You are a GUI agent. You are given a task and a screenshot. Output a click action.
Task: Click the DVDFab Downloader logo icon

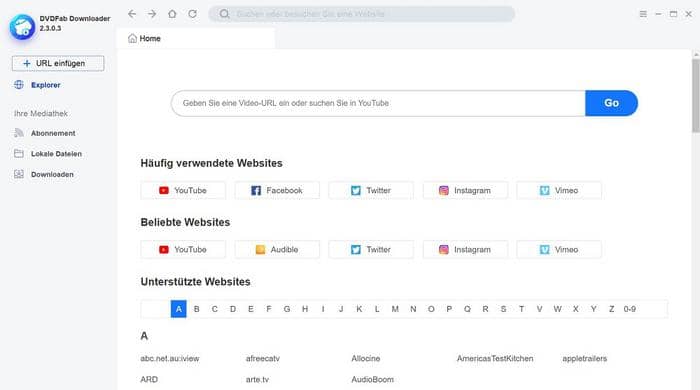(x=22, y=27)
